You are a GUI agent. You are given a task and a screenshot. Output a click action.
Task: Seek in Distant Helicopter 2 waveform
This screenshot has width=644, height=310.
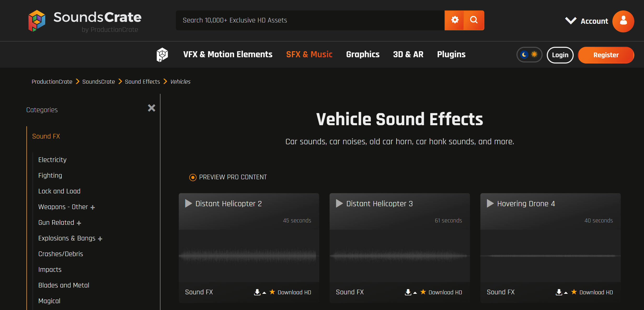[x=249, y=256]
